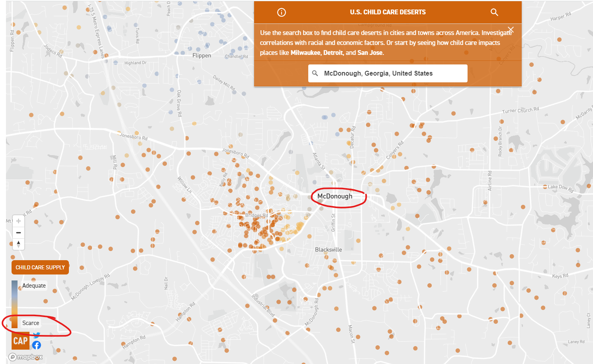This screenshot has width=593, height=364.
Task: Click the Scarce legend label
Action: tap(31, 323)
